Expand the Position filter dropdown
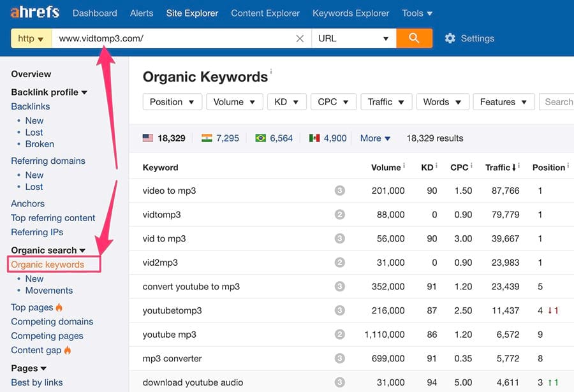 172,102
